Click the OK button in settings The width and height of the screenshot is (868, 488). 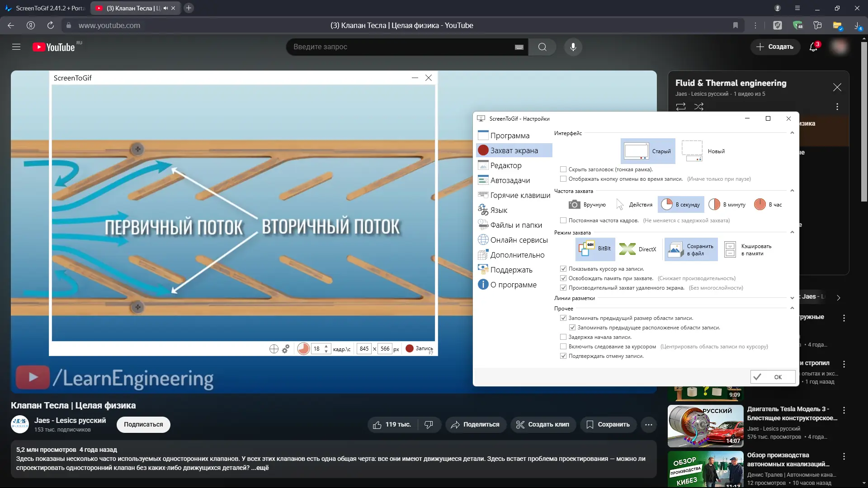[773, 377]
